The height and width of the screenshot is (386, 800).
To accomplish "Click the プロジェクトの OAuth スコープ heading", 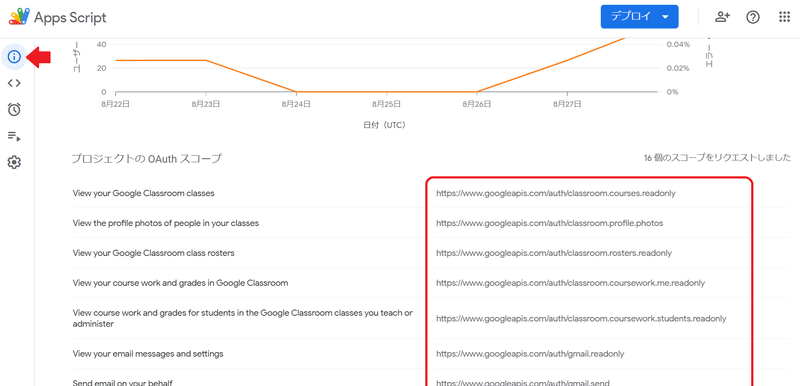I will [x=146, y=159].
